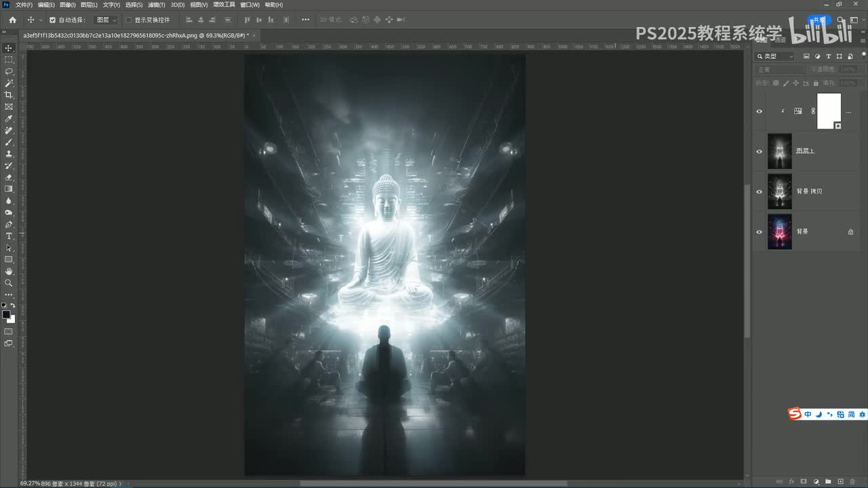The width and height of the screenshot is (868, 488).
Task: Select the Horizontal Type tool
Action: click(x=9, y=236)
